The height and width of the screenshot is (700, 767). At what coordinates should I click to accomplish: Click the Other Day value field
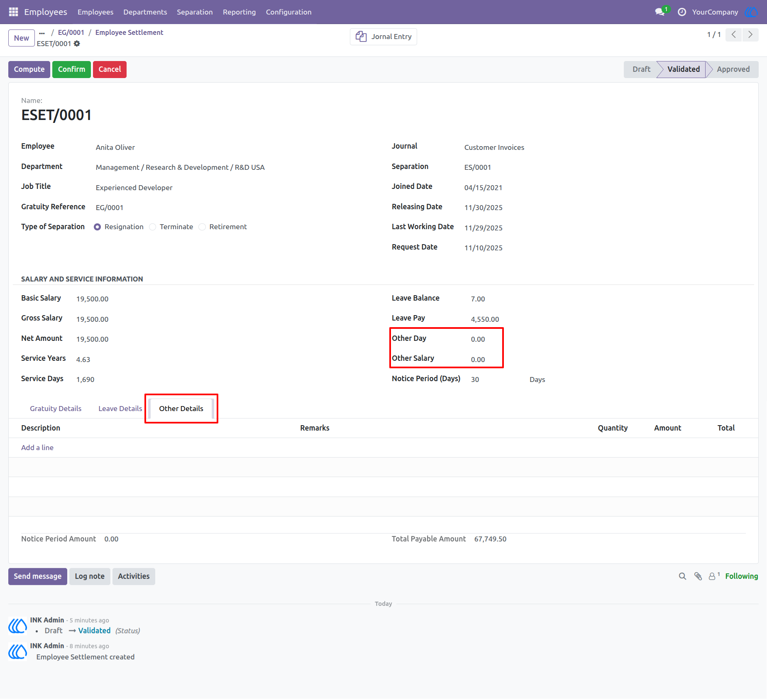pos(478,339)
